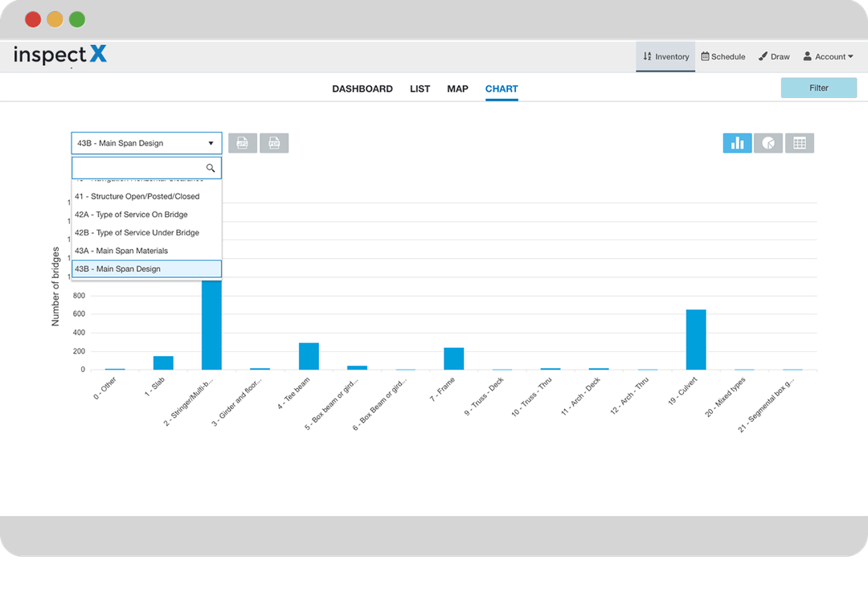Screen dimensions: 868x614
Task: Export the chart as JPG
Action: pyautogui.click(x=243, y=142)
